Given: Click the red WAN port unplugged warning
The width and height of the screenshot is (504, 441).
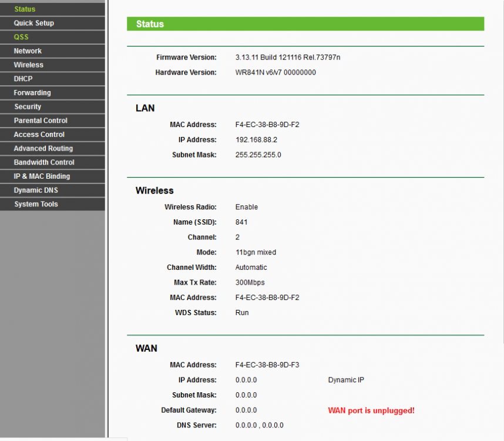Looking at the screenshot, I should [371, 410].
